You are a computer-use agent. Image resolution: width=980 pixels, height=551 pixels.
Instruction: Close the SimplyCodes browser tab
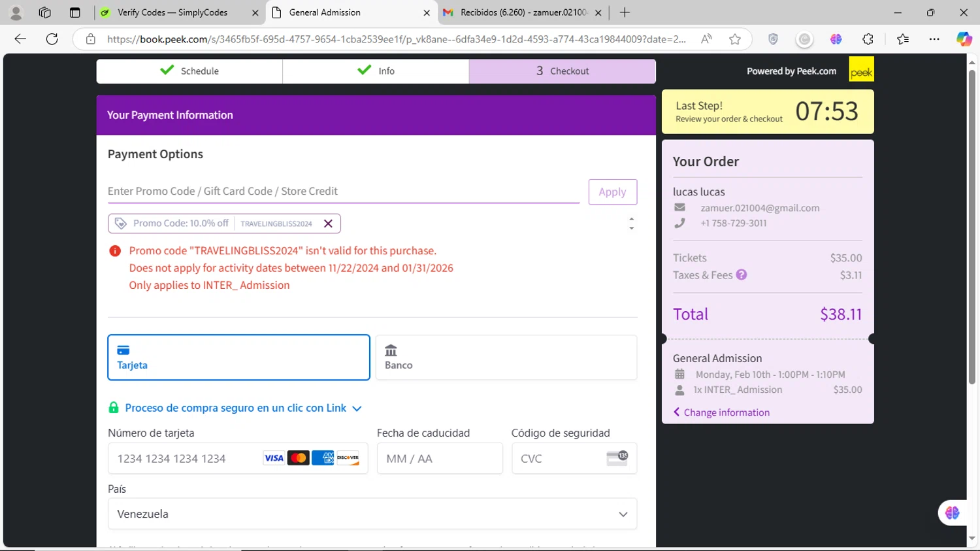point(255,12)
